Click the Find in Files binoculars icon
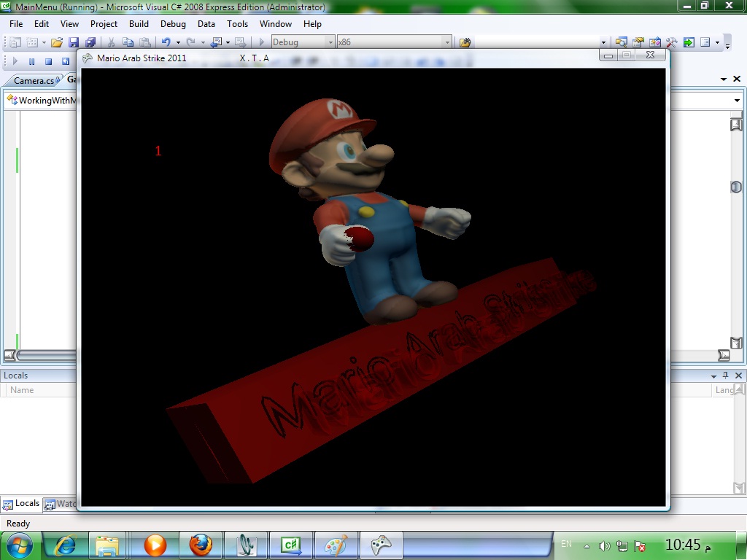 465,42
